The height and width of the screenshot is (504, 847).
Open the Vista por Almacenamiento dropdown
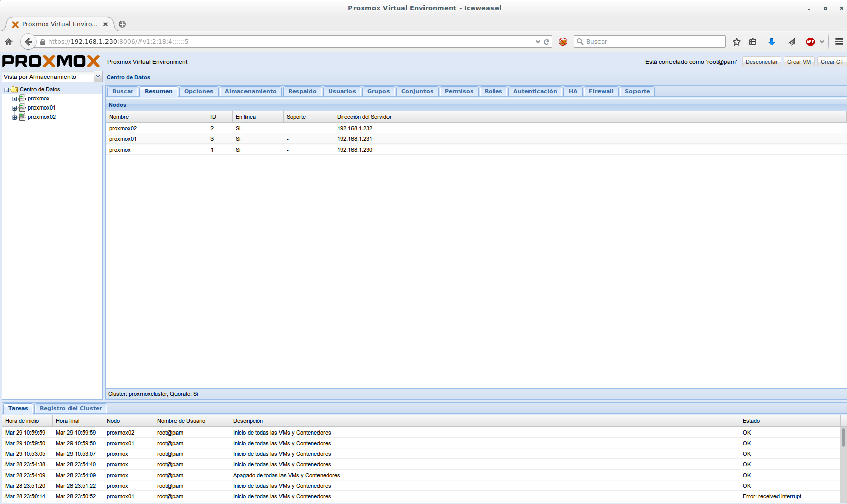point(98,77)
